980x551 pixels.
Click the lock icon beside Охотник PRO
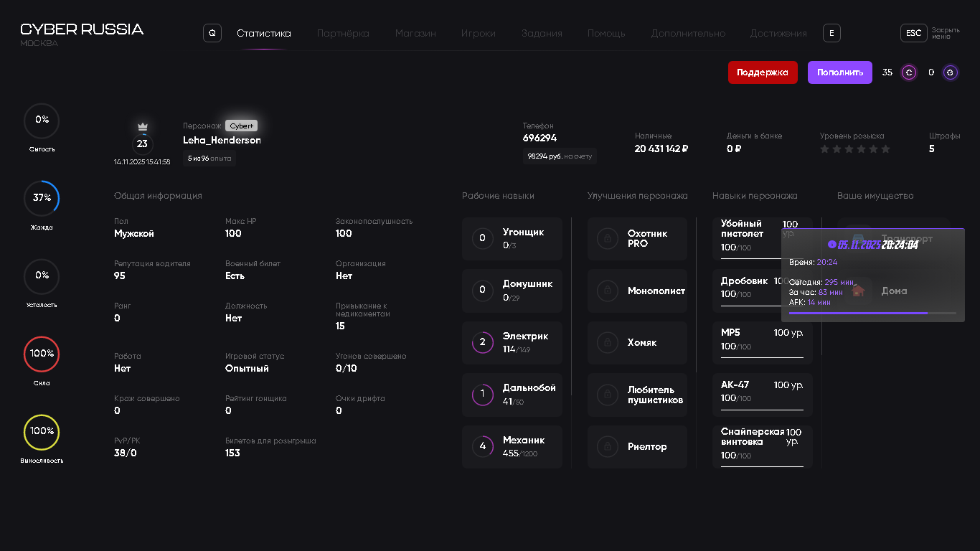pos(608,239)
